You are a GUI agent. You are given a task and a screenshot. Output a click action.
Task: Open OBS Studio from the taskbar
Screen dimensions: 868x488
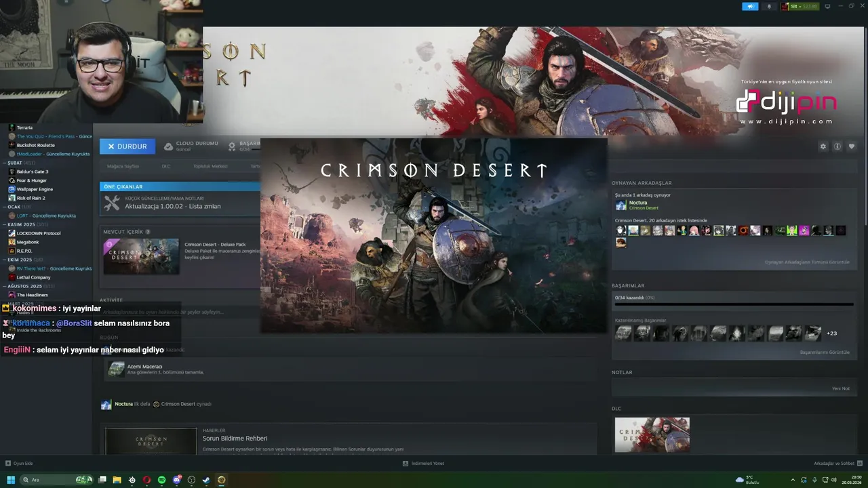pos(191,480)
